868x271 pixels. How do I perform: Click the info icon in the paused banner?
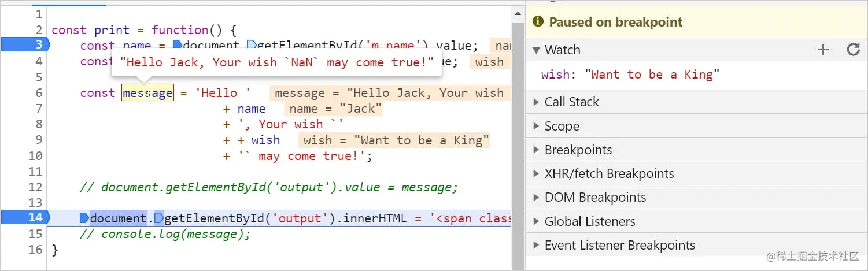[x=538, y=22]
